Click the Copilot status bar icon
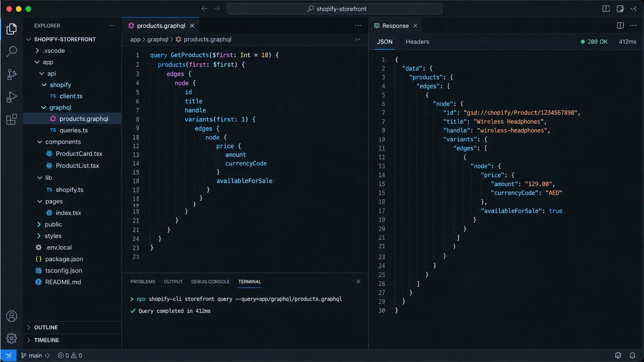The width and height of the screenshot is (644, 362). click(618, 355)
